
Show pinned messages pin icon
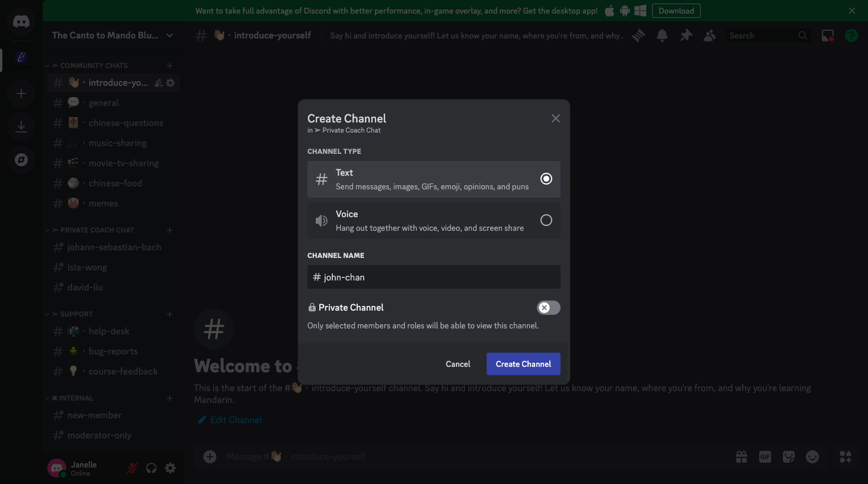pyautogui.click(x=686, y=36)
